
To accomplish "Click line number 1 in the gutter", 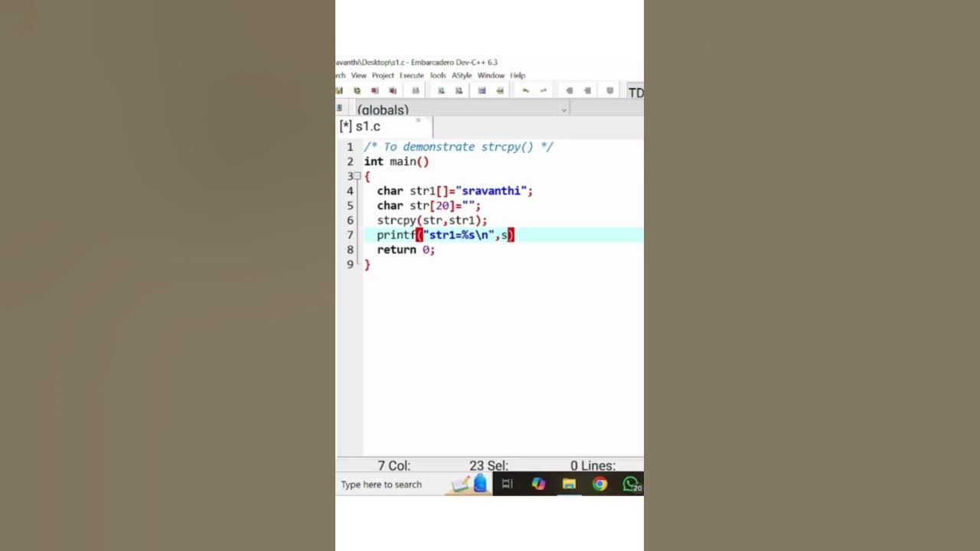I will coord(350,147).
